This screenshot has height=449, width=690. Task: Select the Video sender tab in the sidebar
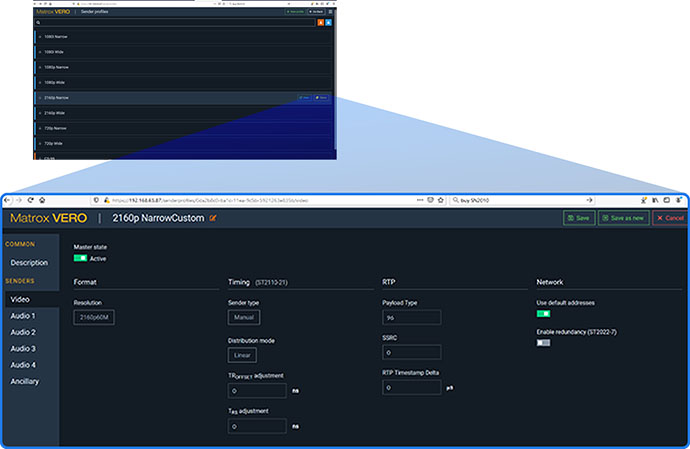tap(32, 299)
